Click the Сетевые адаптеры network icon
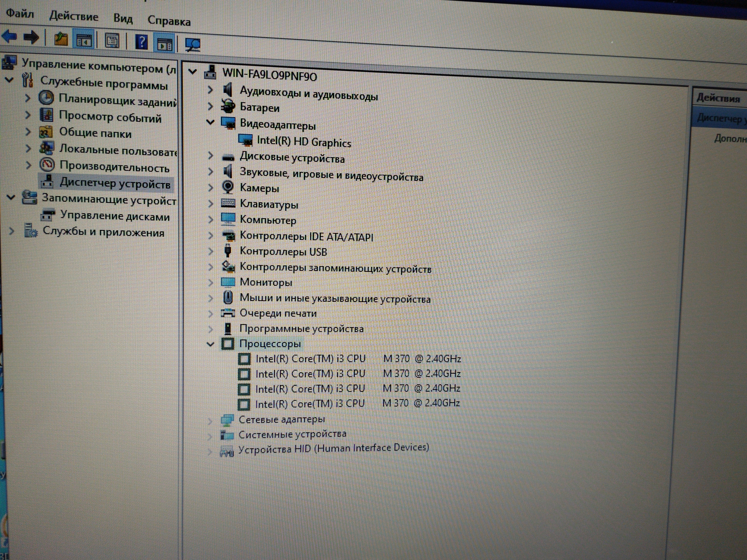Viewport: 747px width, 560px height. tap(227, 420)
